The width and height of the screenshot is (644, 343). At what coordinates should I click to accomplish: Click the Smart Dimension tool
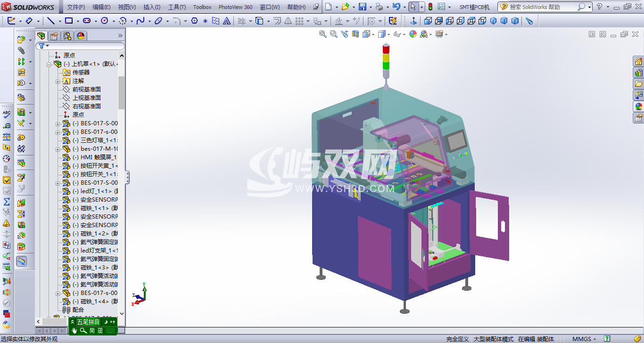pyautogui.click(x=29, y=21)
